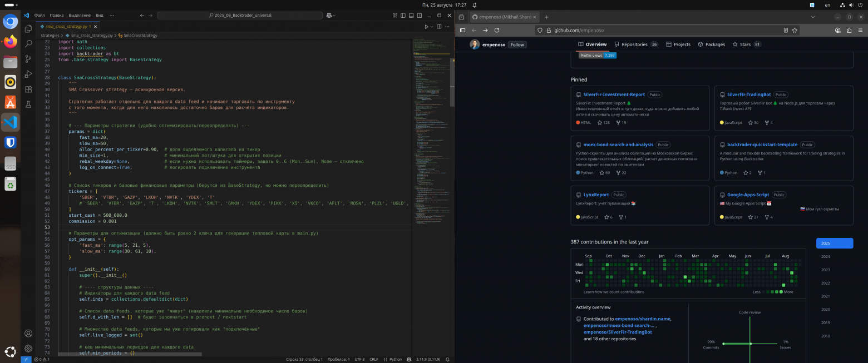
Task: Open the Accounts icon in VS Code
Action: 28,334
